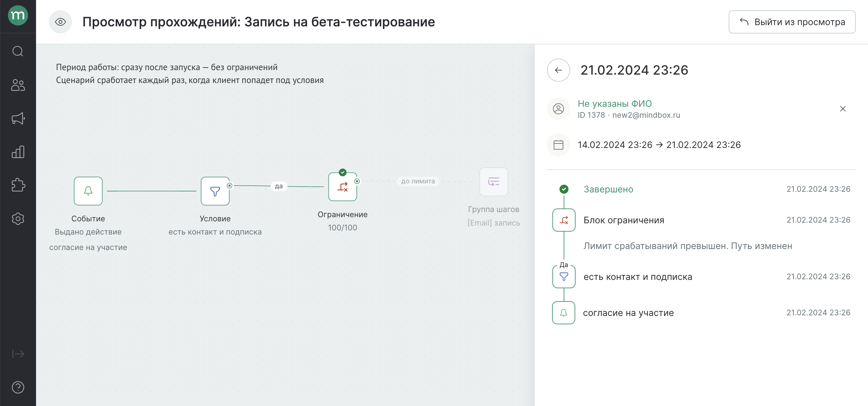The image size is (868, 406).
Task: Click the output connector dot on Ограничение node
Action: [x=357, y=181]
